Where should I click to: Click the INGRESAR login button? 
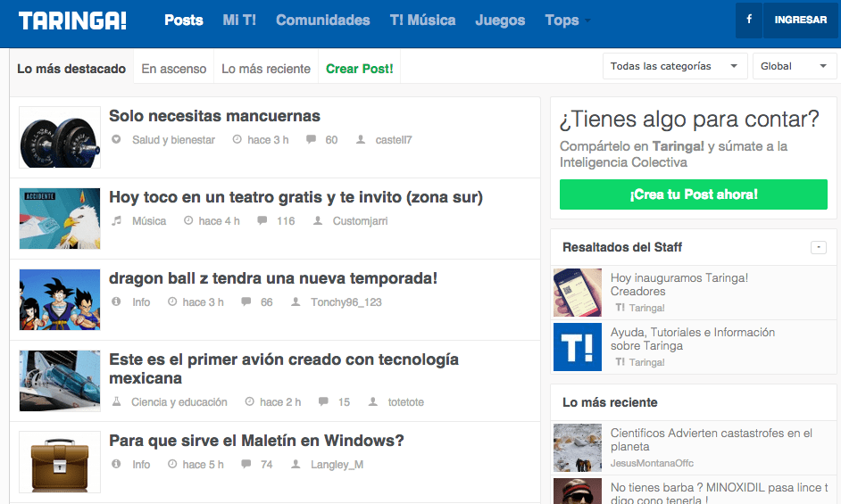800,20
